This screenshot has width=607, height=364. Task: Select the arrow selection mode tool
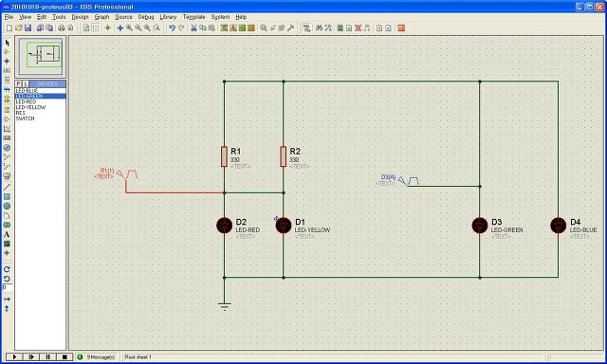[x=7, y=43]
